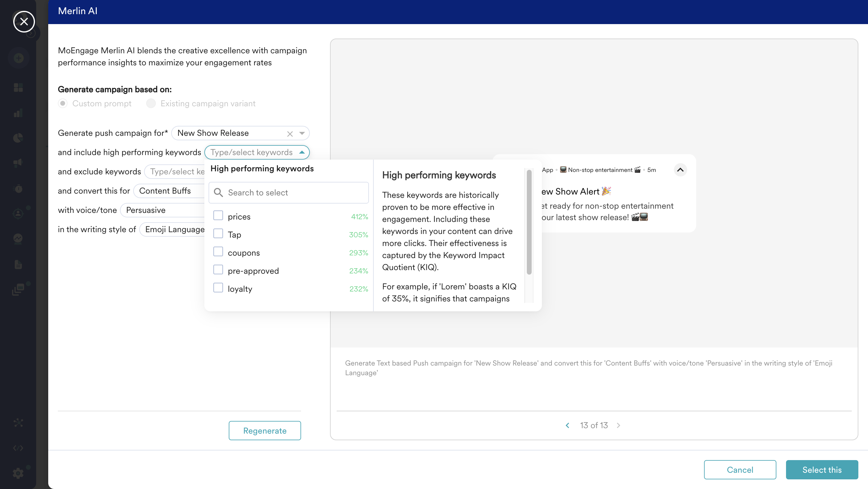Image resolution: width=868 pixels, height=489 pixels.
Task: Click the 232% KIQ value for loyalty
Action: click(359, 289)
